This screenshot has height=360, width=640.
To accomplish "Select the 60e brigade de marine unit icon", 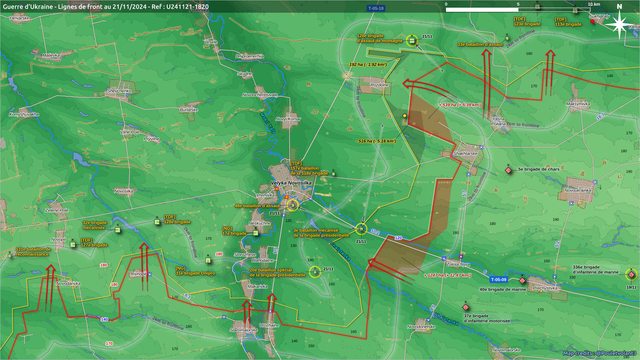I will 522,280.
